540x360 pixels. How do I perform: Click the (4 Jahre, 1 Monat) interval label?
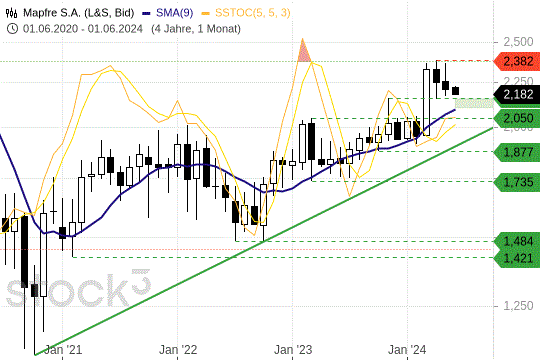[x=196, y=29]
